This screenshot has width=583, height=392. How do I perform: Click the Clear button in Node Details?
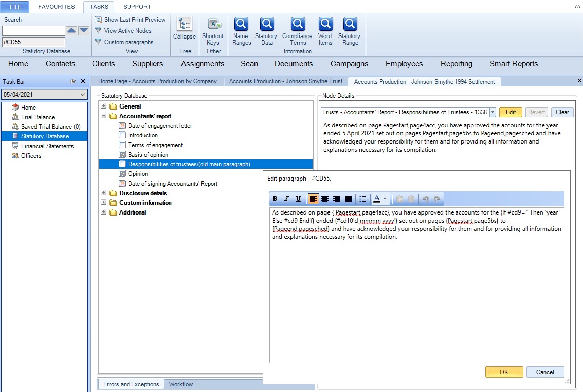[x=562, y=112]
